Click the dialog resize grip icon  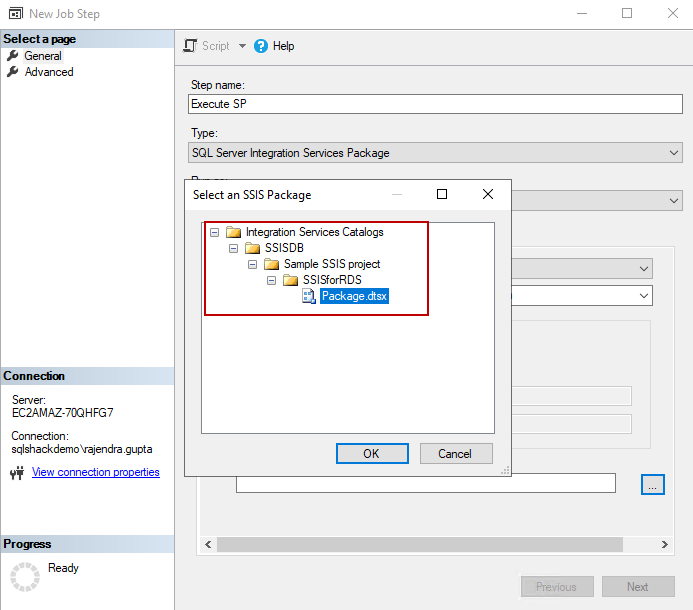(x=505, y=471)
